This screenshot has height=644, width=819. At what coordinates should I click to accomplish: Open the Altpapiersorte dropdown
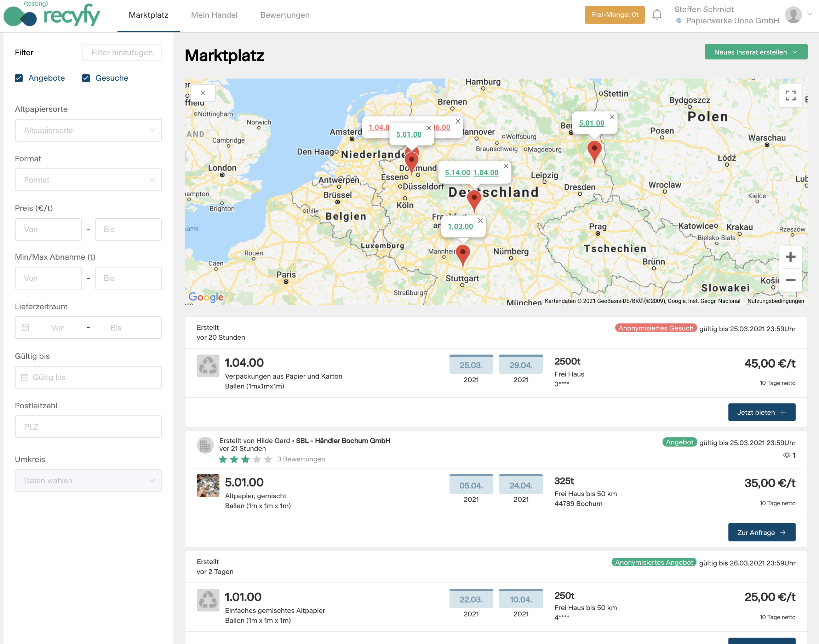tap(88, 131)
